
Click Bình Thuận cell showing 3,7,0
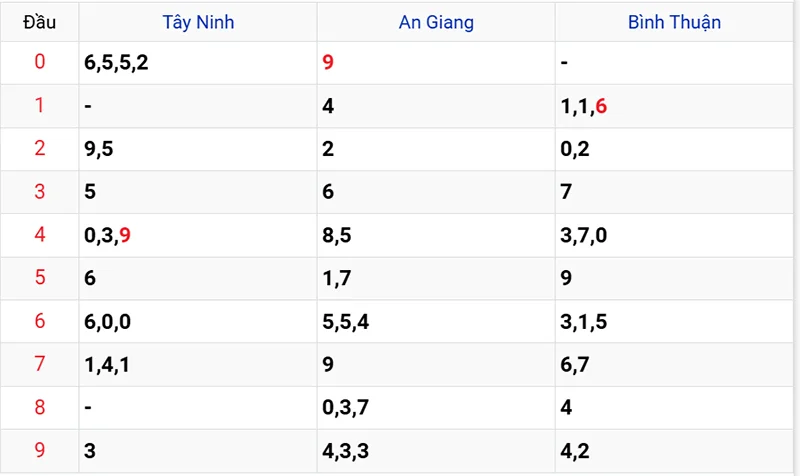[x=583, y=235]
